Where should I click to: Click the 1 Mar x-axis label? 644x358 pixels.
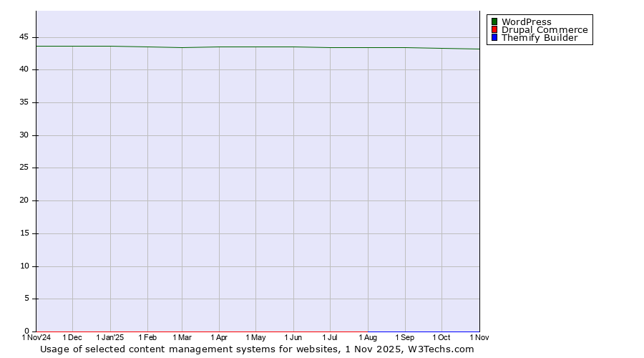(x=182, y=337)
